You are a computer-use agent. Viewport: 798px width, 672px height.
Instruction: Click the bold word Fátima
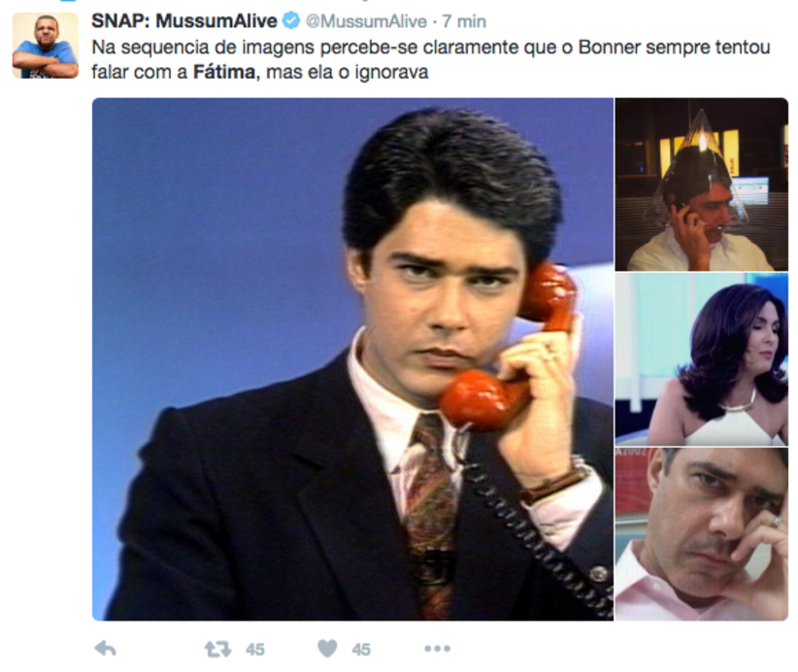tap(226, 72)
